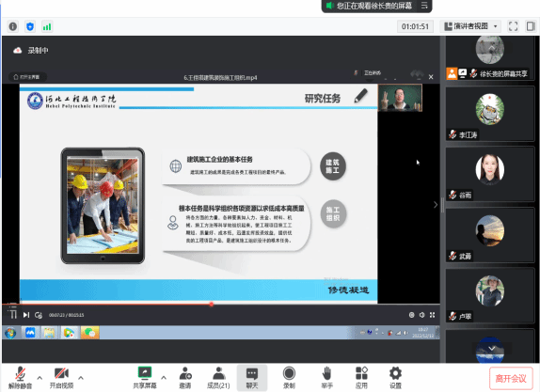Select participant 卢翠's avatar

(490, 291)
